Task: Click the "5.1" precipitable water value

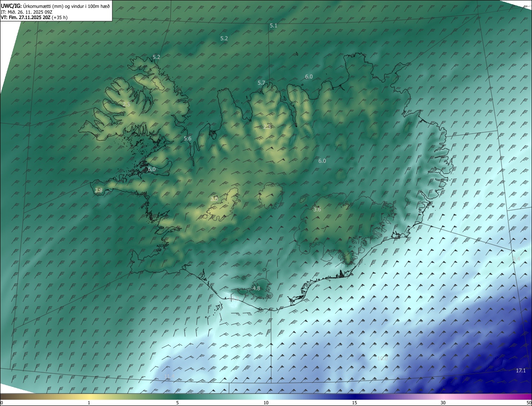Action: point(273,26)
